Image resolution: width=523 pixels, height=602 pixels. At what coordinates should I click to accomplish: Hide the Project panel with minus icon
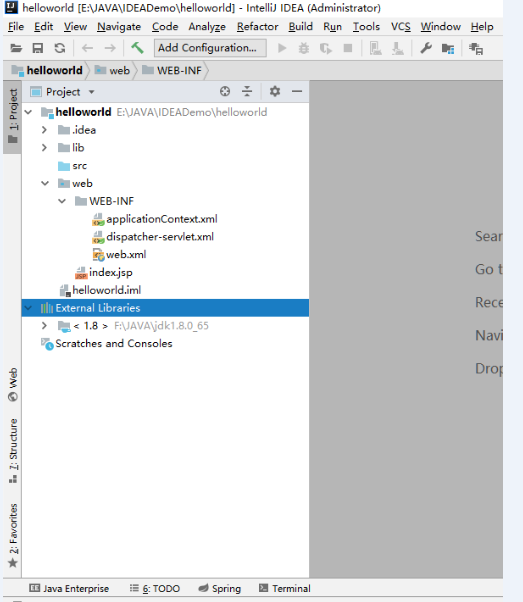point(297,91)
